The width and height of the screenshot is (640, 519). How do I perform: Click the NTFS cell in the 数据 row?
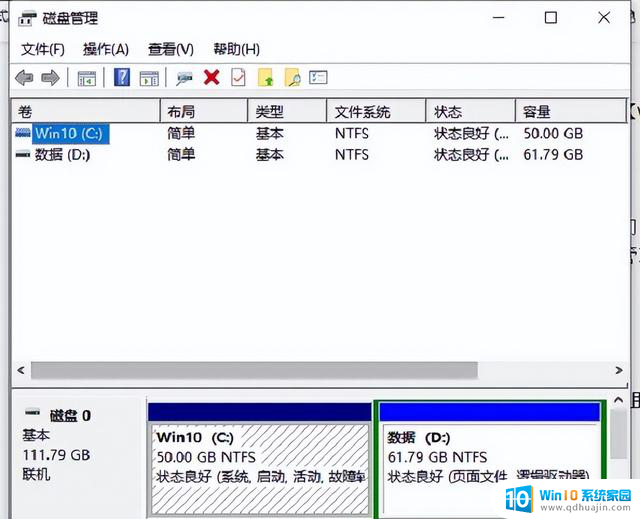[351, 155]
